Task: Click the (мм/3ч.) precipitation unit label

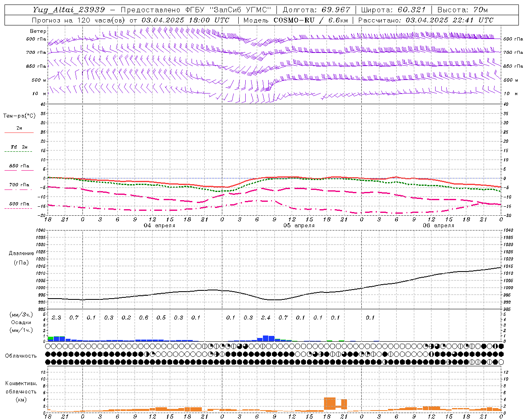Action: [x=21, y=315]
